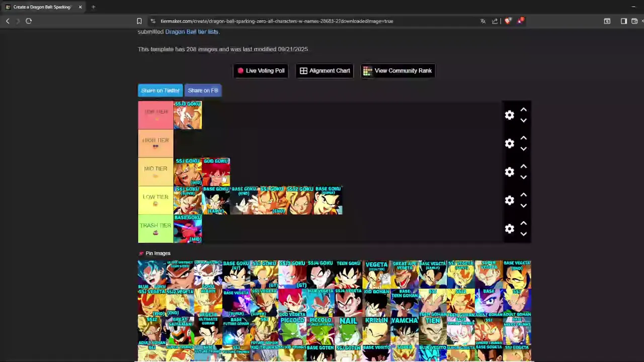
Task: Select the green Trash Tier label
Action: [x=155, y=229]
